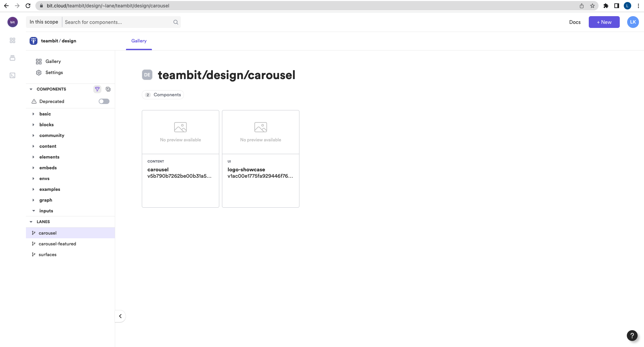Open the Docs link
The image size is (644, 347).
pos(575,22)
